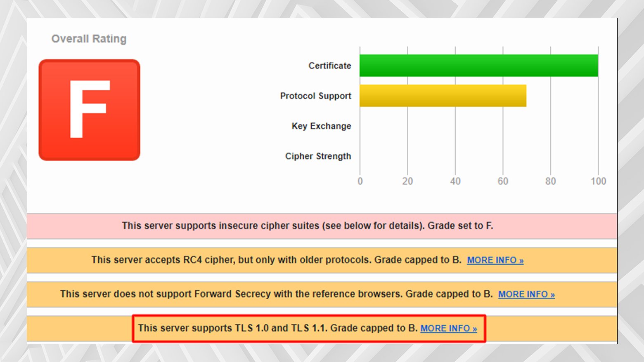Click the RC4 cipher warning text
The image size is (644, 362).
(x=276, y=260)
